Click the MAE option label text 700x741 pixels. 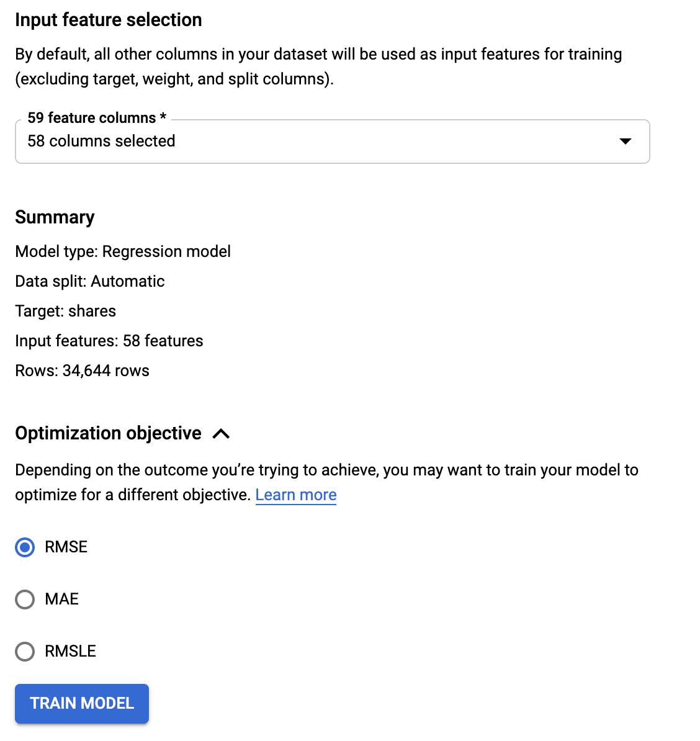point(61,599)
